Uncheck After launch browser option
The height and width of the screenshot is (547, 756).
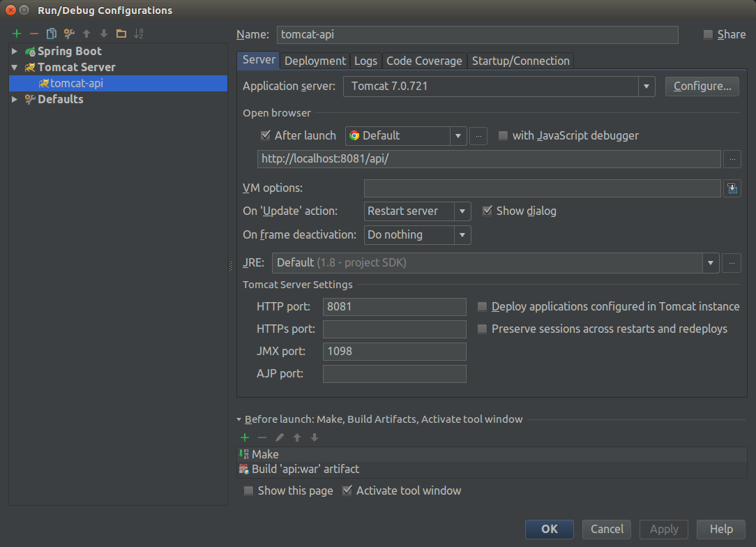tap(265, 135)
